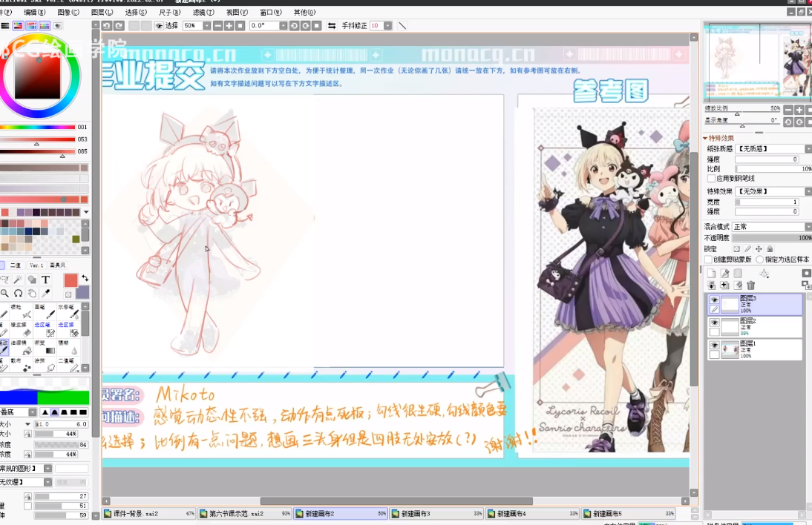Rotate canvas view counterclockwise in toolbar
812x525 pixels.
294,25
